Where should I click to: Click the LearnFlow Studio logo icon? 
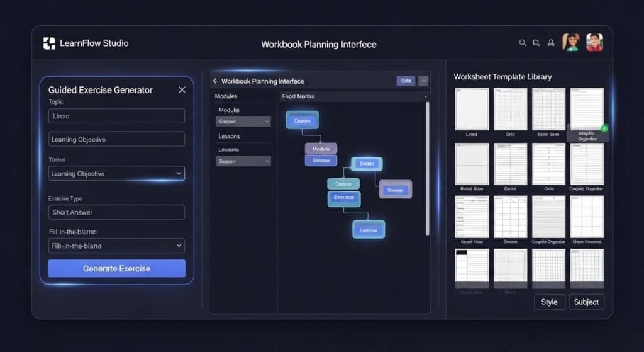coord(49,43)
